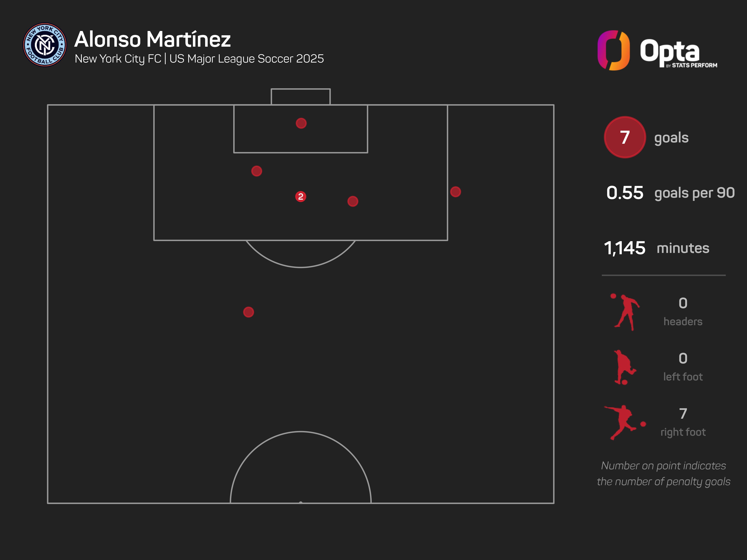Click the 1,145 minutes value
Screen dimensions: 747x560
[x=624, y=248]
